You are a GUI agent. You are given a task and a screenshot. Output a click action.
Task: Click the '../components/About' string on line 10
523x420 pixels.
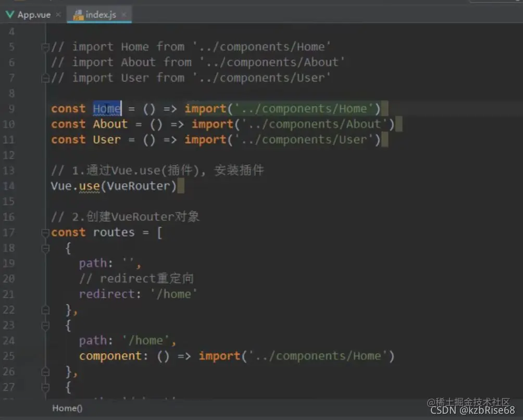(x=314, y=124)
